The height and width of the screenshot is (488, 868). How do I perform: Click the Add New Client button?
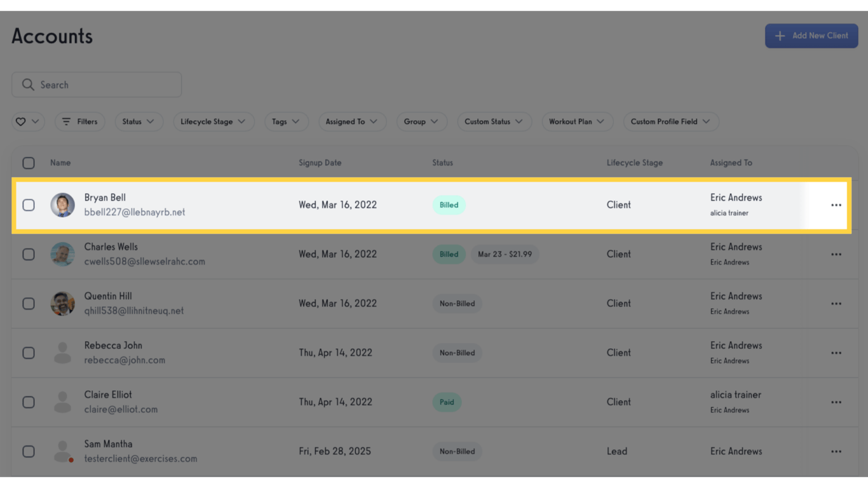tap(811, 36)
